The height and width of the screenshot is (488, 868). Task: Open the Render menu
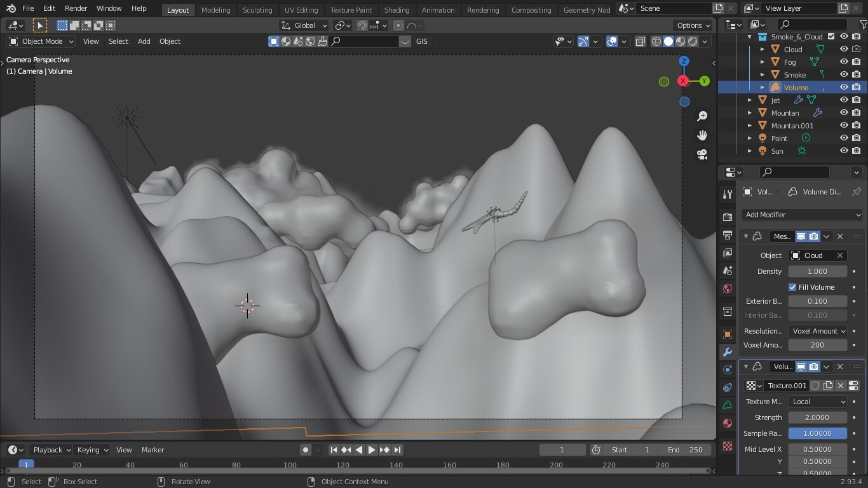pos(76,8)
